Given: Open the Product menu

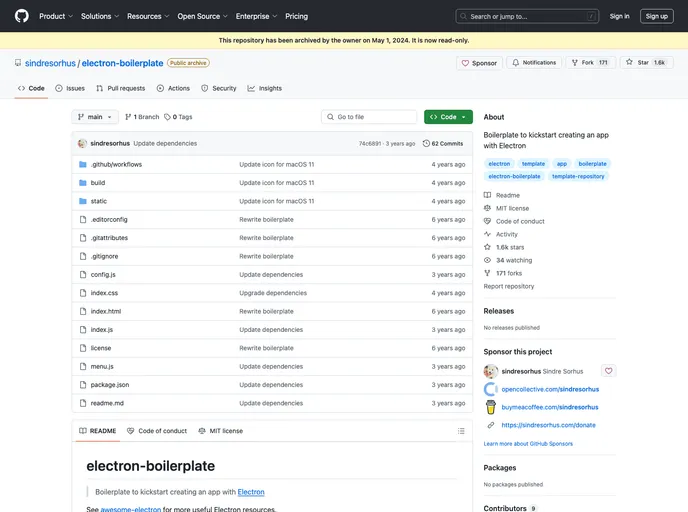Looking at the screenshot, I should (x=56, y=16).
